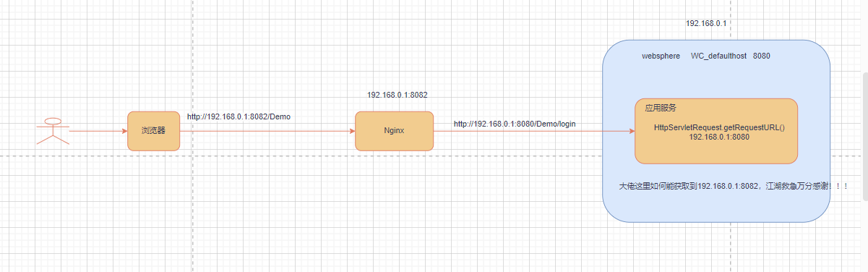Select the http://192.168.0.1:8080/Demo/login label
The height and width of the screenshot is (272, 868).
(x=515, y=124)
